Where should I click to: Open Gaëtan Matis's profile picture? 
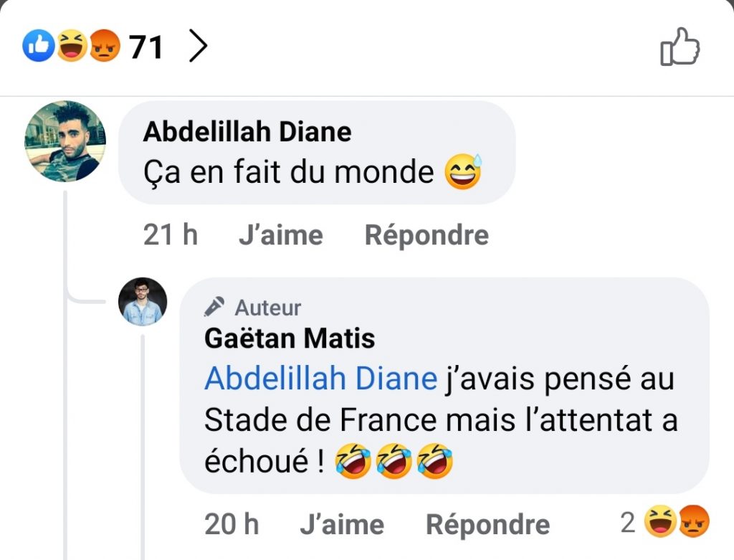click(x=143, y=302)
